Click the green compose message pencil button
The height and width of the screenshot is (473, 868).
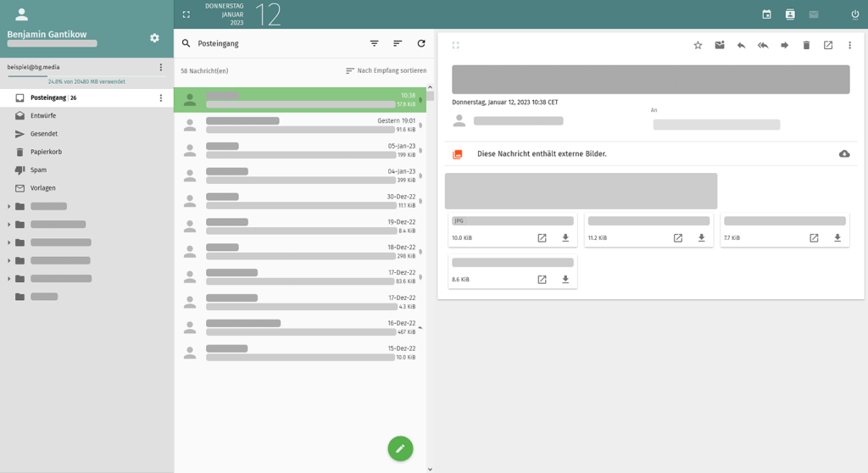click(x=400, y=448)
